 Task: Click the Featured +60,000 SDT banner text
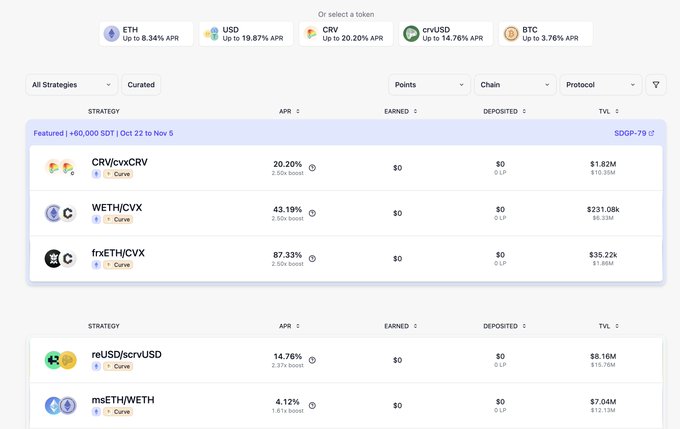103,133
